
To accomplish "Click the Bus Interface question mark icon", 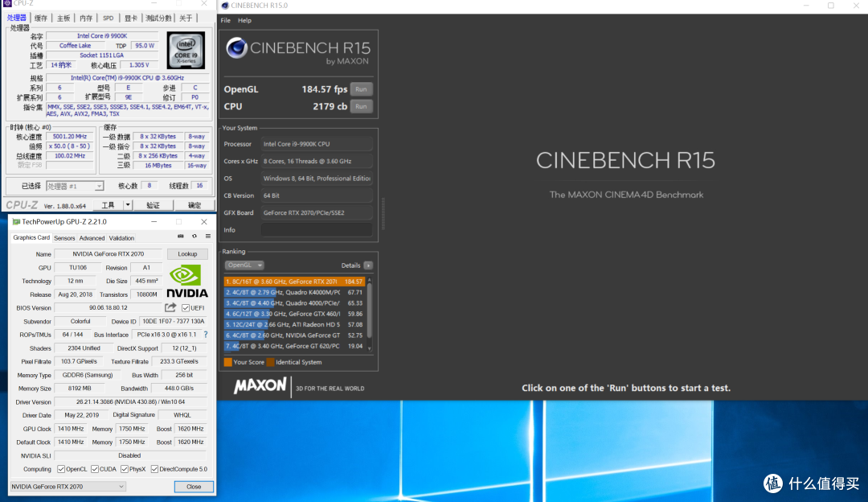I will pyautogui.click(x=206, y=335).
